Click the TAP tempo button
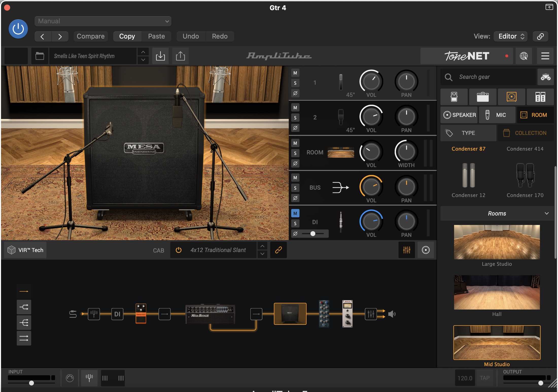The width and height of the screenshot is (558, 392). pos(485,378)
